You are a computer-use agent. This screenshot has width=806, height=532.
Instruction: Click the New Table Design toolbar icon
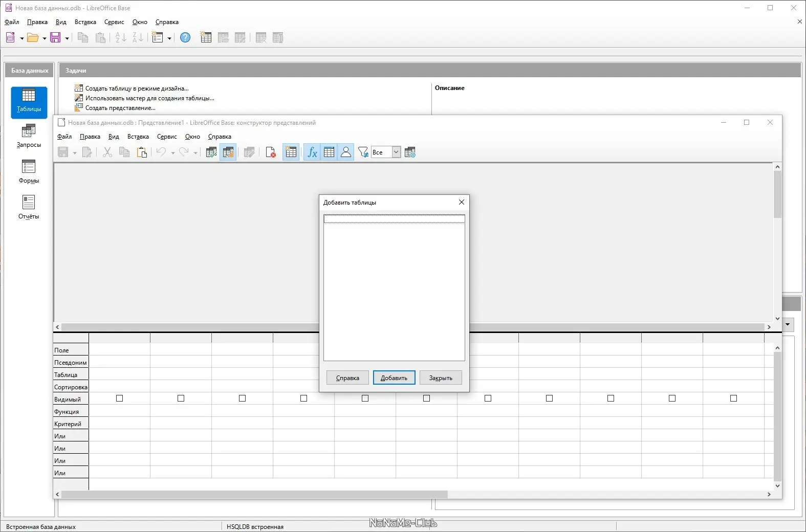tap(206, 37)
